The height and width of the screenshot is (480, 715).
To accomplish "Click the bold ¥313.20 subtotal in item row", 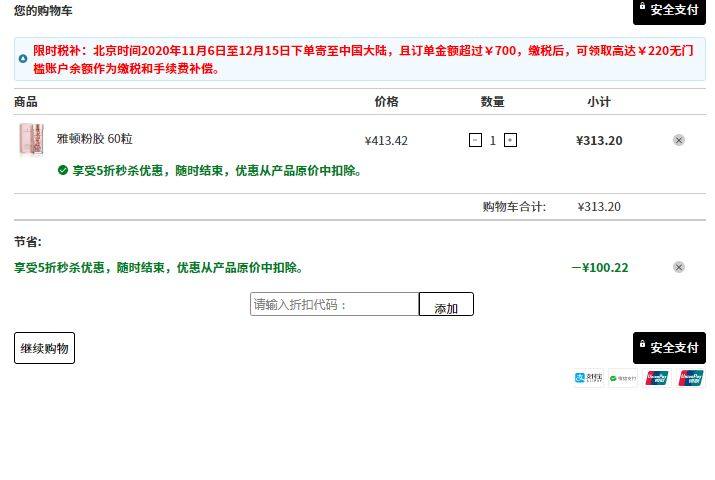I will tap(599, 141).
